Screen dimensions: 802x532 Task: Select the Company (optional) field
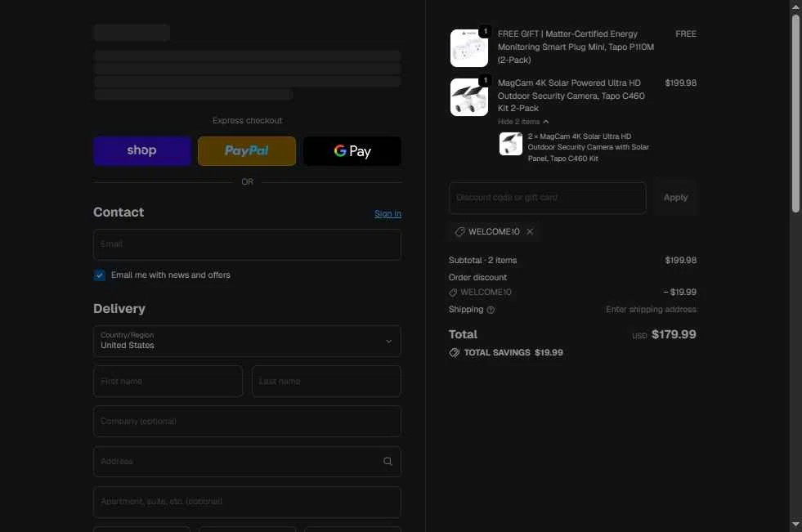click(248, 421)
